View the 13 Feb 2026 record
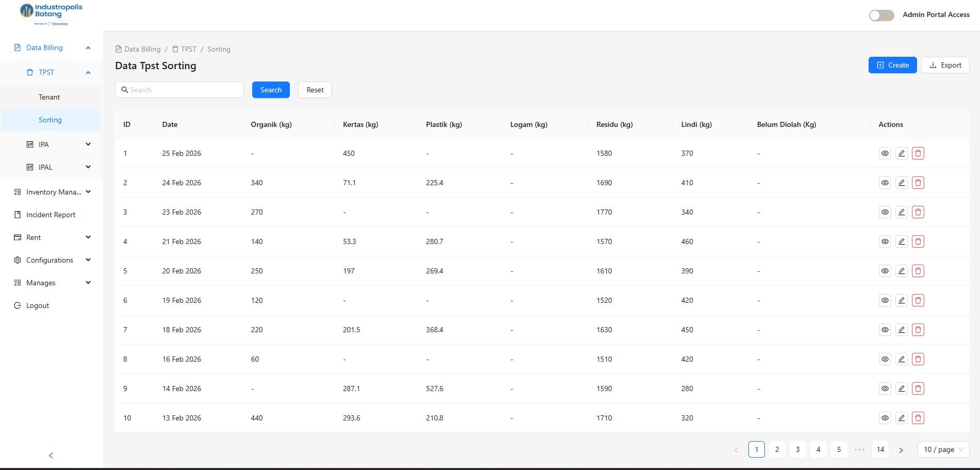Image resolution: width=980 pixels, height=470 pixels. click(x=885, y=418)
